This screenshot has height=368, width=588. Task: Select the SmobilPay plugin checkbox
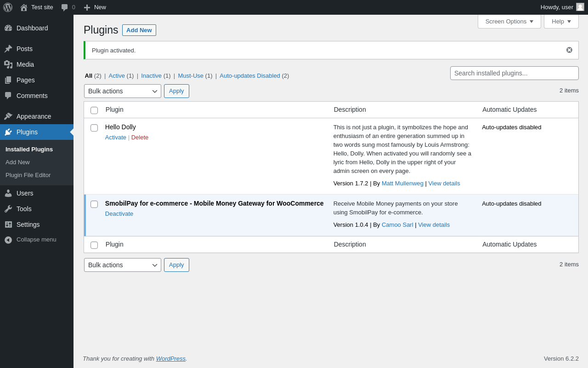coord(94,204)
